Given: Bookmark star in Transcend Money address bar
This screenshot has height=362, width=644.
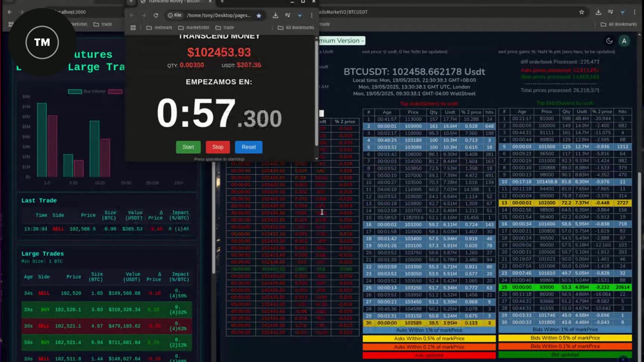Looking at the screenshot, I should [x=259, y=16].
